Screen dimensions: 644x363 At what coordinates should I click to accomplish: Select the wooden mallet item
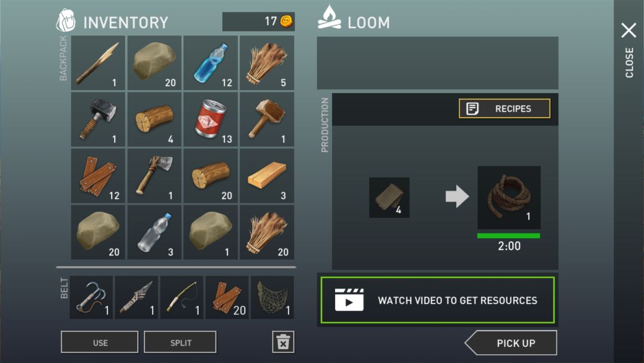(267, 119)
